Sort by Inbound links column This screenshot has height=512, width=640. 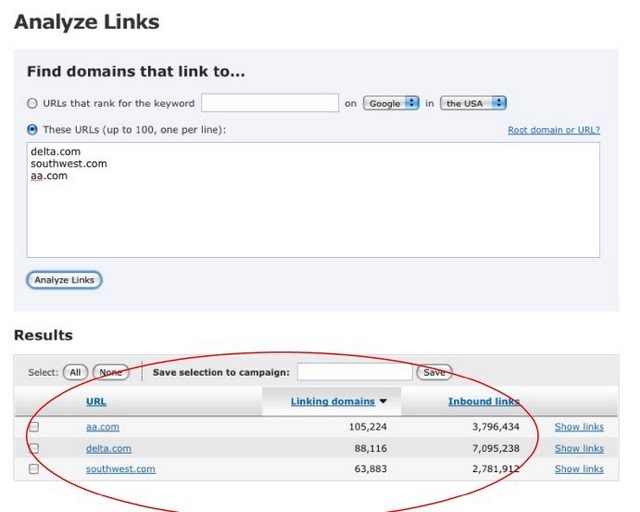(484, 401)
